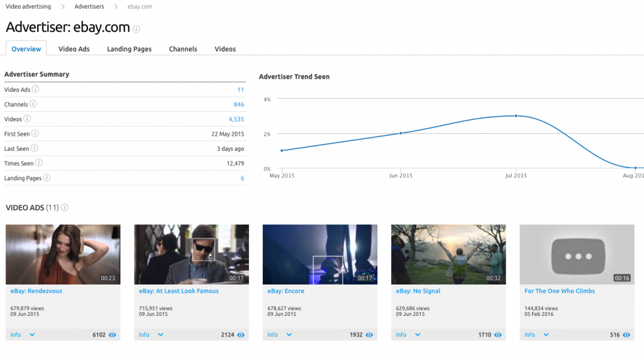
Task: Open Info link on At Least Look Famous card
Action: coord(144,335)
